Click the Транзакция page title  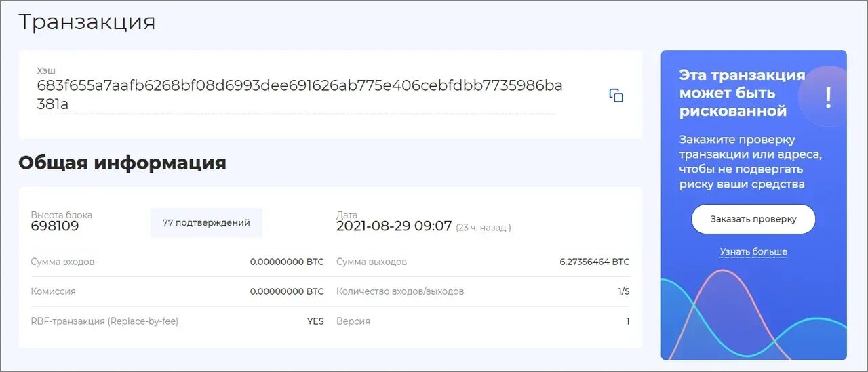[87, 22]
